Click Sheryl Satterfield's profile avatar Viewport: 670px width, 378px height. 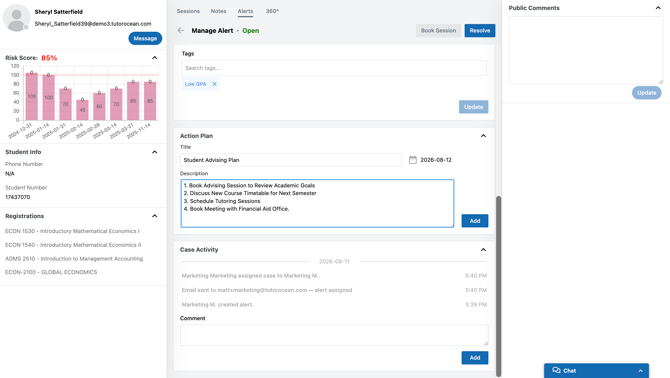point(16,18)
